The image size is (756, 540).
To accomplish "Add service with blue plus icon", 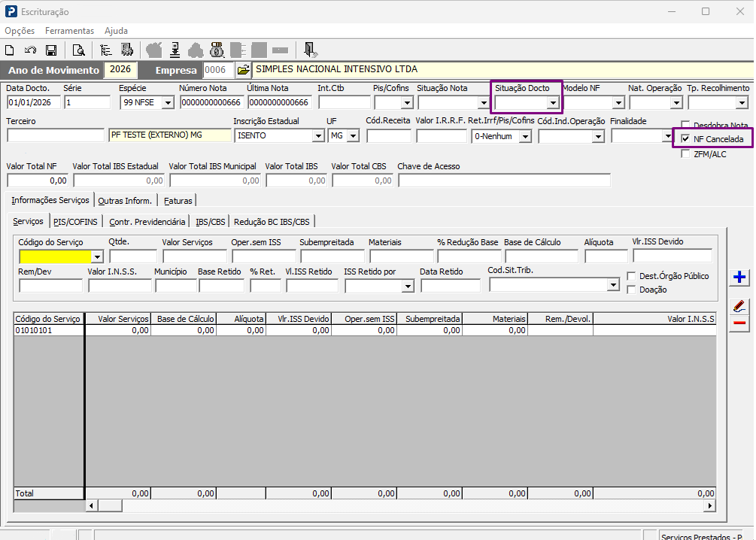I will point(739,278).
